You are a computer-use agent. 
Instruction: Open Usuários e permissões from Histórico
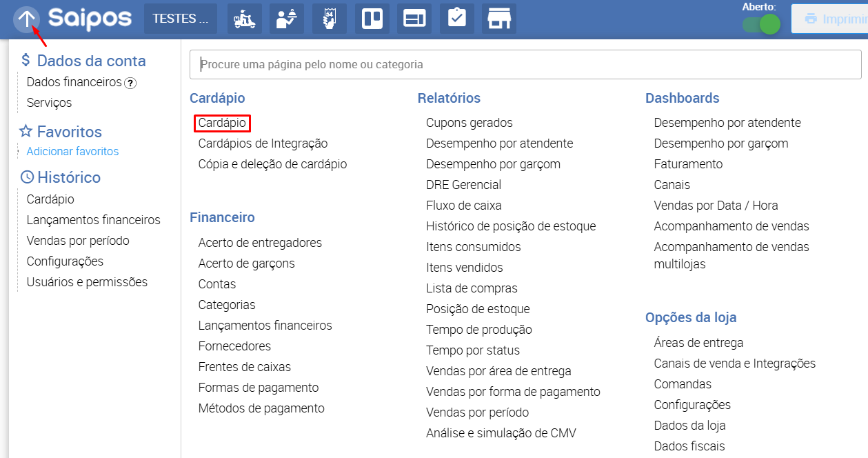[x=87, y=282]
